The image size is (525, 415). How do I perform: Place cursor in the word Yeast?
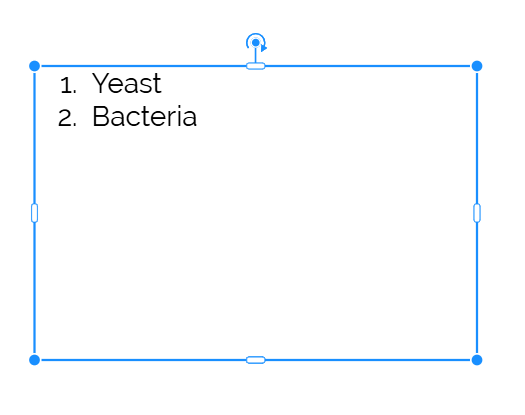pyautogui.click(x=127, y=83)
